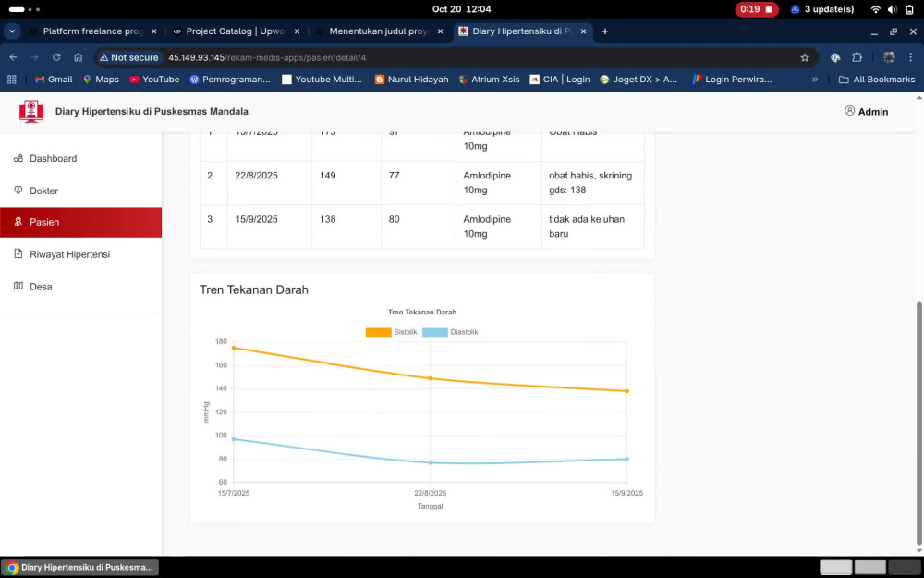924x578 pixels.
Task: Click the page vertical scrollbar
Action: click(x=919, y=424)
